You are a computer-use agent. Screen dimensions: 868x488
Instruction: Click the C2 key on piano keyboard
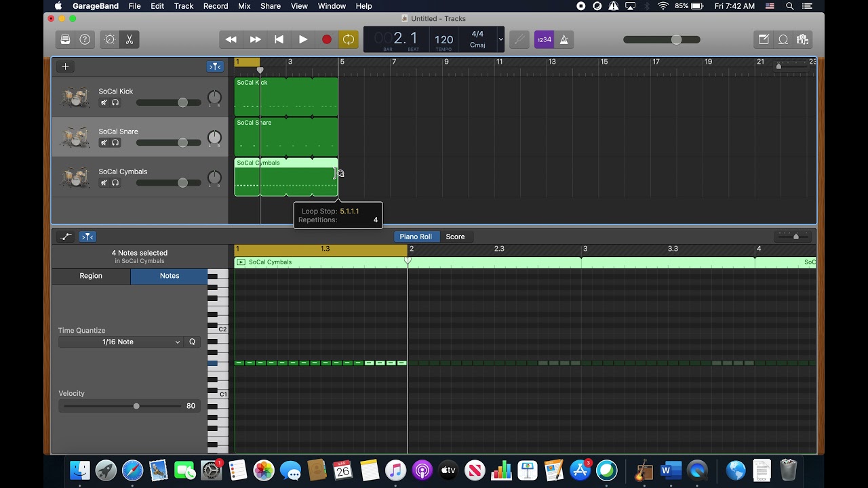tap(218, 329)
